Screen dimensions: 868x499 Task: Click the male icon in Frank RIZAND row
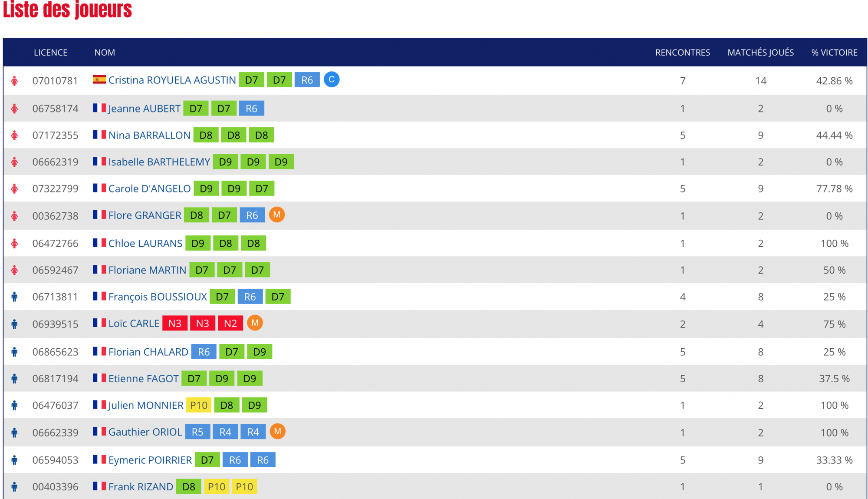coord(15,487)
